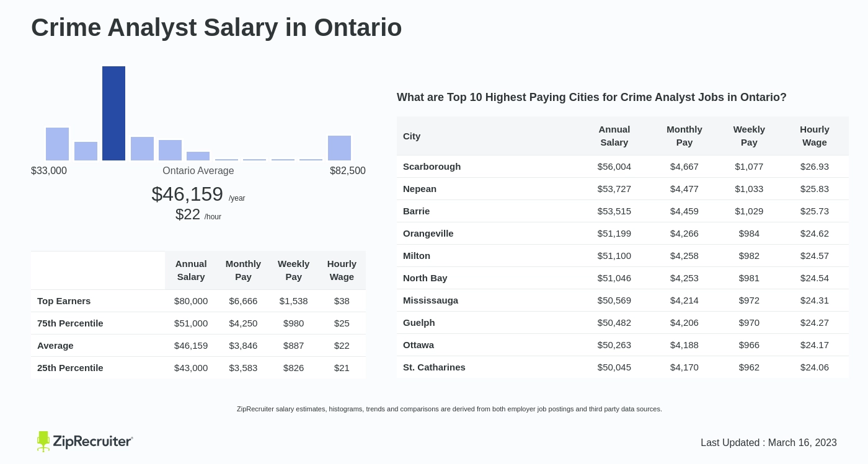The image size is (868, 464).
Task: Click the North Bay city name
Action: tap(425, 278)
